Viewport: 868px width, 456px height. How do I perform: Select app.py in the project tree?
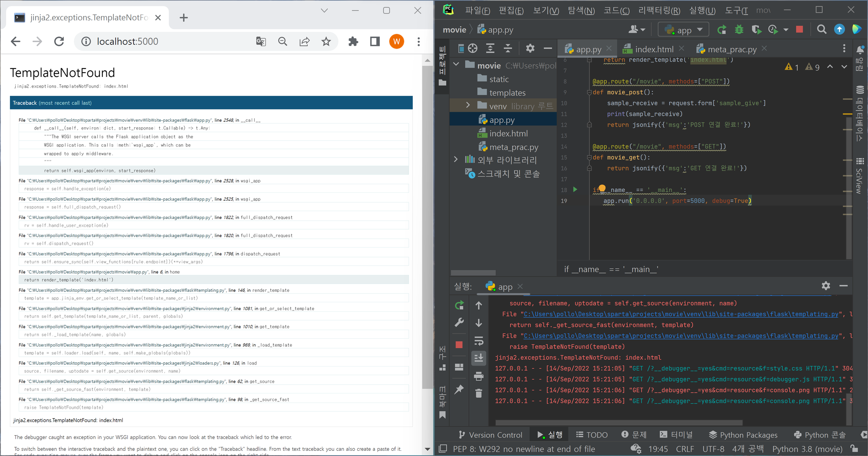[x=502, y=120]
